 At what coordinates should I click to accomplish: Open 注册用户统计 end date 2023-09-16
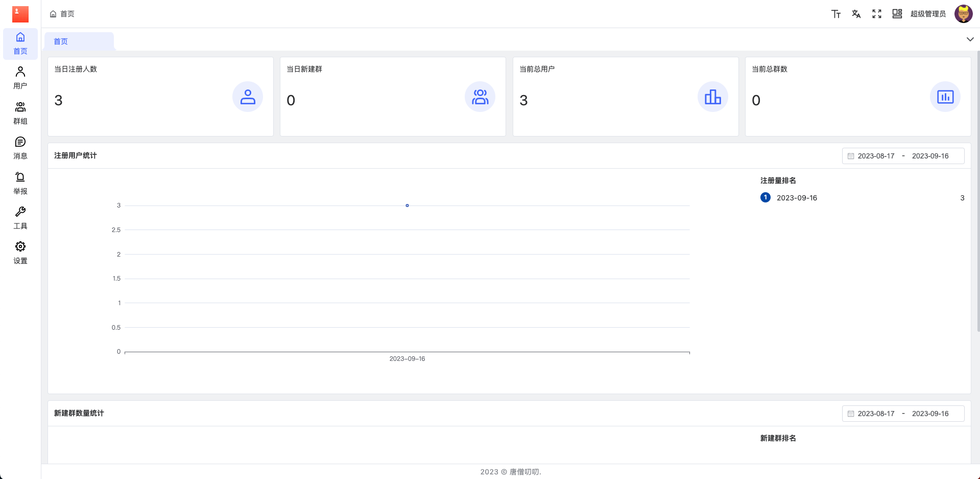point(930,156)
